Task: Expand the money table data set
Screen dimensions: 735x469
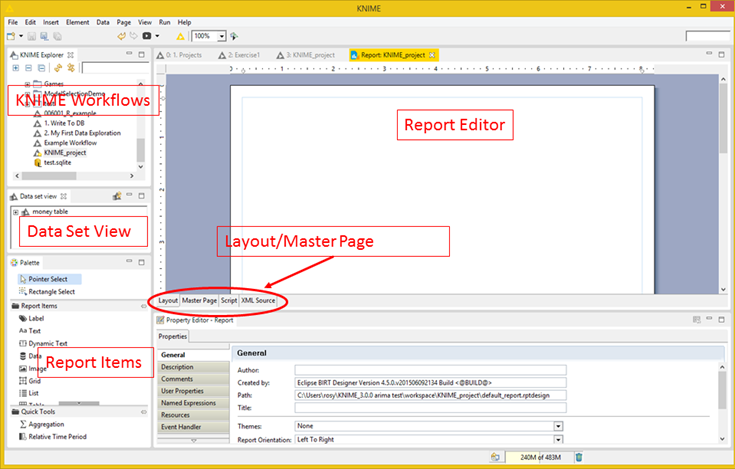Action: (16, 212)
